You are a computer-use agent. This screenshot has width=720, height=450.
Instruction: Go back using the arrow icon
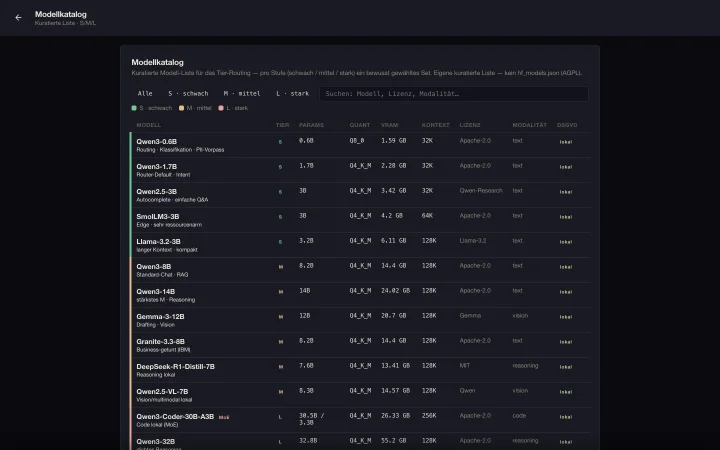coord(18,17)
